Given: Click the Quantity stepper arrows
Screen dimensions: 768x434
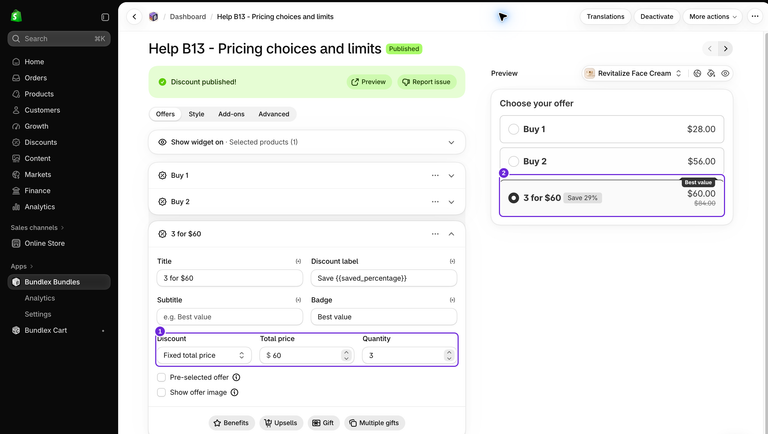Looking at the screenshot, I should click(x=449, y=355).
